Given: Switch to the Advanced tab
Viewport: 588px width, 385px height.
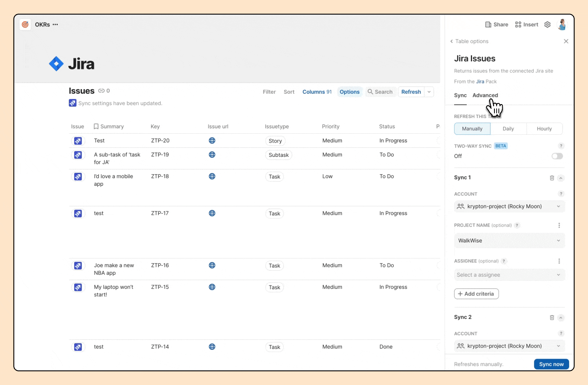Looking at the screenshot, I should click(x=485, y=96).
